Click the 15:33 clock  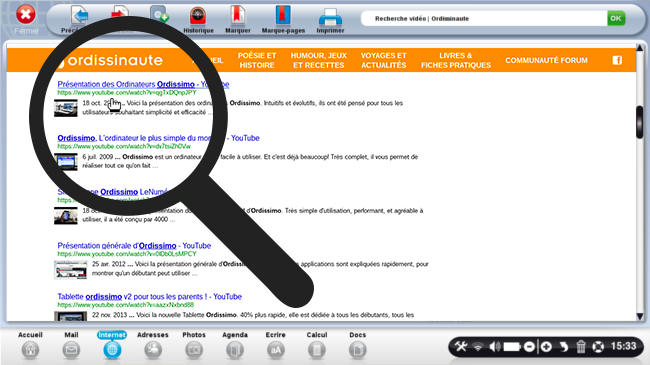pyautogui.click(x=623, y=346)
